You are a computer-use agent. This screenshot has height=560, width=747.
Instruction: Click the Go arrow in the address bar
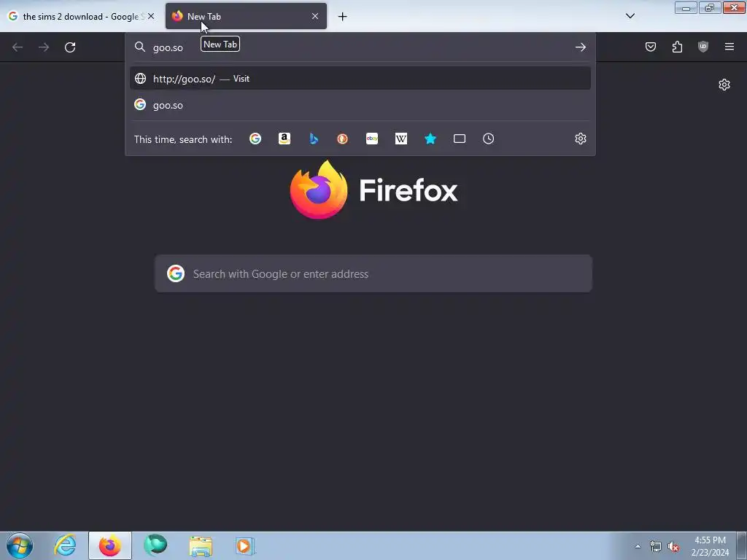(580, 47)
